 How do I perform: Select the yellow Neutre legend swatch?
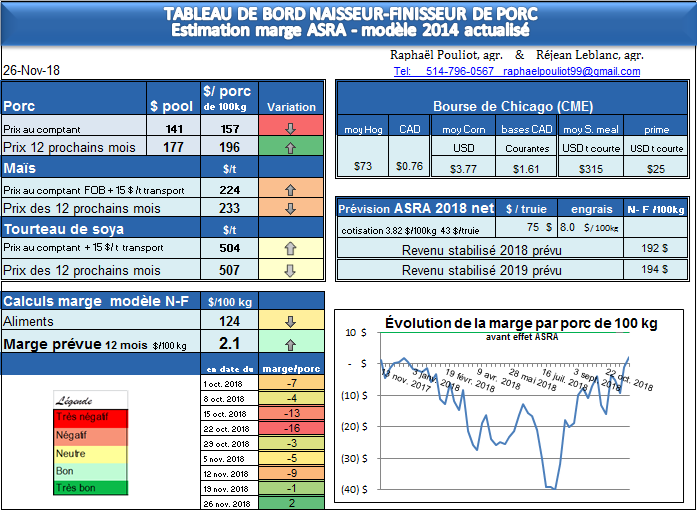90,452
